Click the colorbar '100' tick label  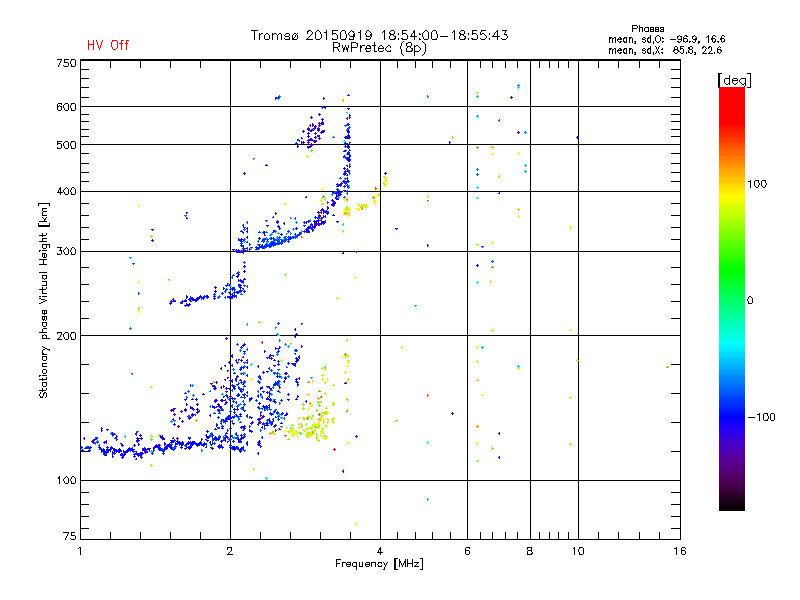pos(757,184)
